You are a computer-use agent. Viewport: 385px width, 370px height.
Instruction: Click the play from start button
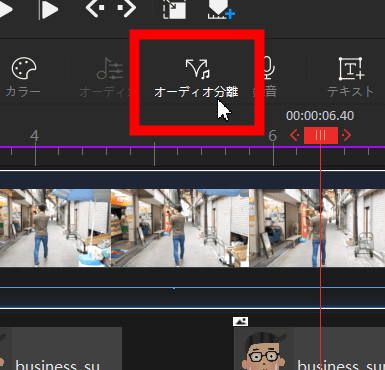[48, 10]
